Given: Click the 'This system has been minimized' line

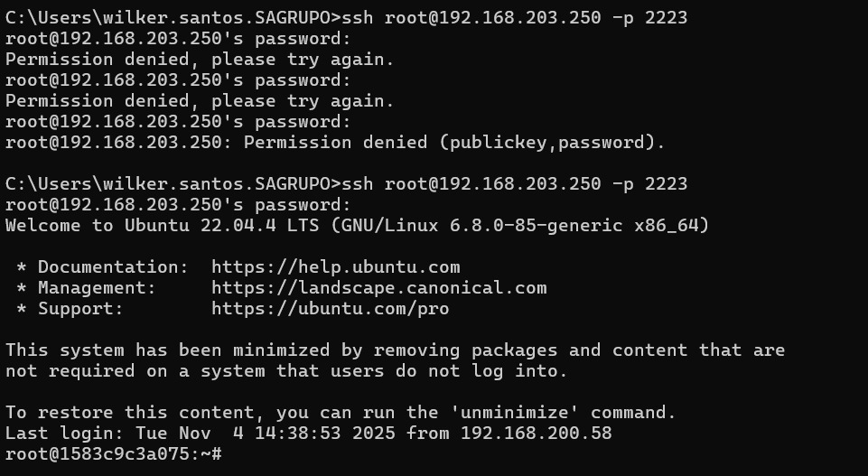Looking at the screenshot, I should tap(395, 350).
